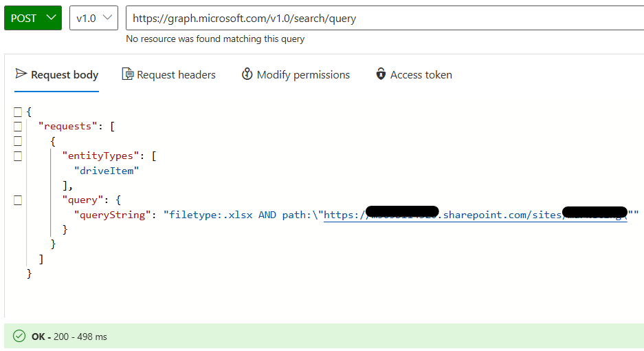Click the "filetype:.xlsx AND path" string
Image resolution: width=644 pixels, height=351 pixels.
click(x=241, y=215)
